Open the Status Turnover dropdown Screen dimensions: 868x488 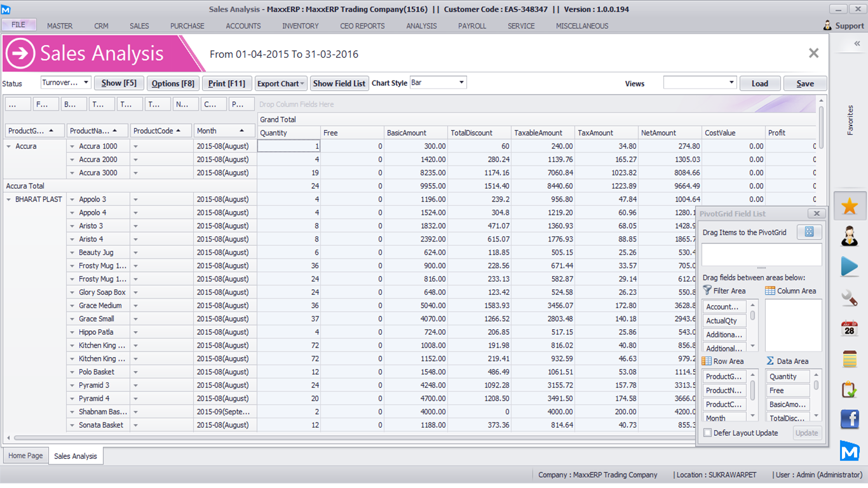click(x=86, y=83)
